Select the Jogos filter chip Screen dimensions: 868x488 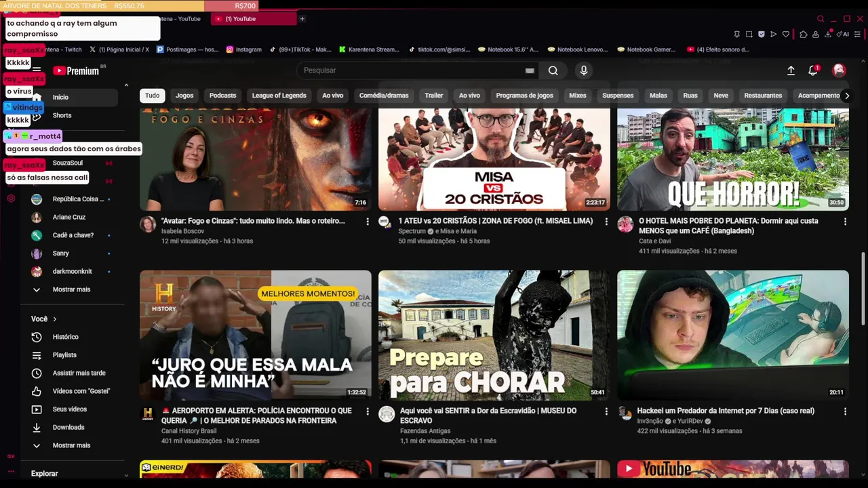coord(184,96)
